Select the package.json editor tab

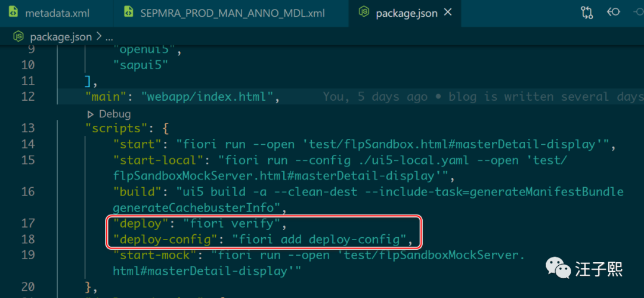click(404, 13)
